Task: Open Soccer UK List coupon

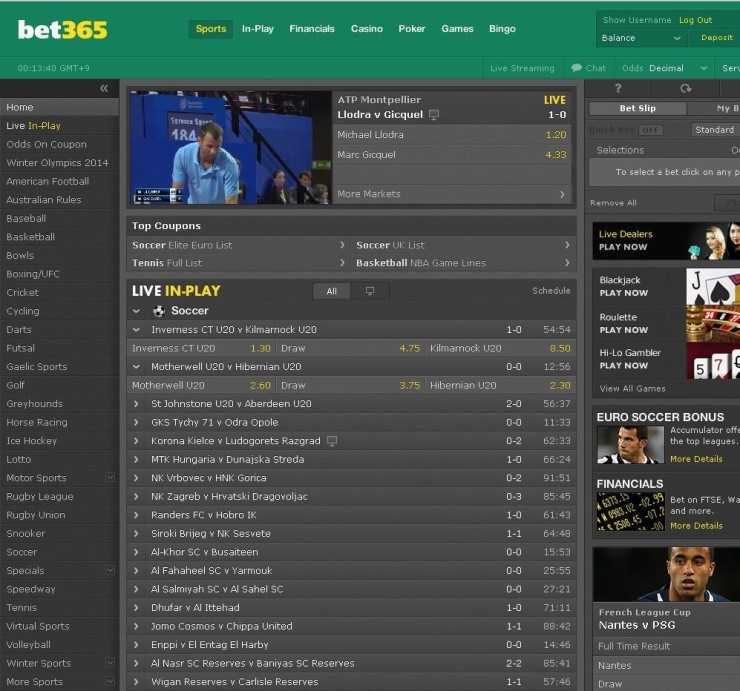Action: [x=463, y=245]
